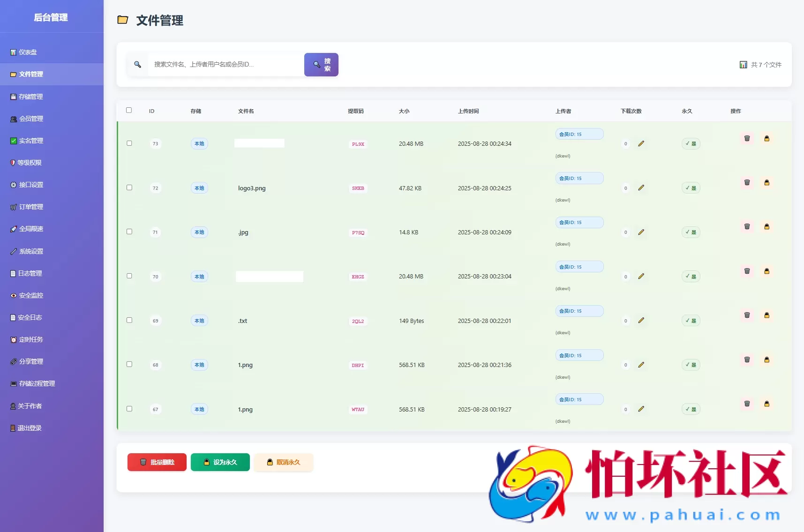Click the 永久 status badge on file 71
Viewport: 804px width, 532px height.
coord(690,232)
